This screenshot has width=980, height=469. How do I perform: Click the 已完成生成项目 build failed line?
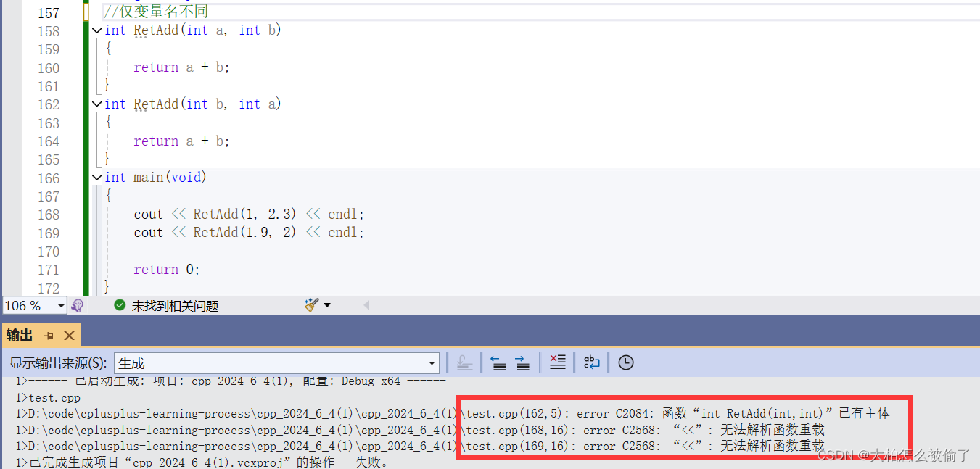pyautogui.click(x=202, y=462)
